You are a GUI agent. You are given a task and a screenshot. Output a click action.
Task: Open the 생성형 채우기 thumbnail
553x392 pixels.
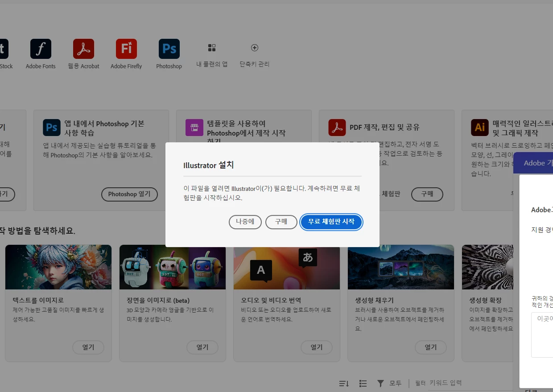(401, 267)
